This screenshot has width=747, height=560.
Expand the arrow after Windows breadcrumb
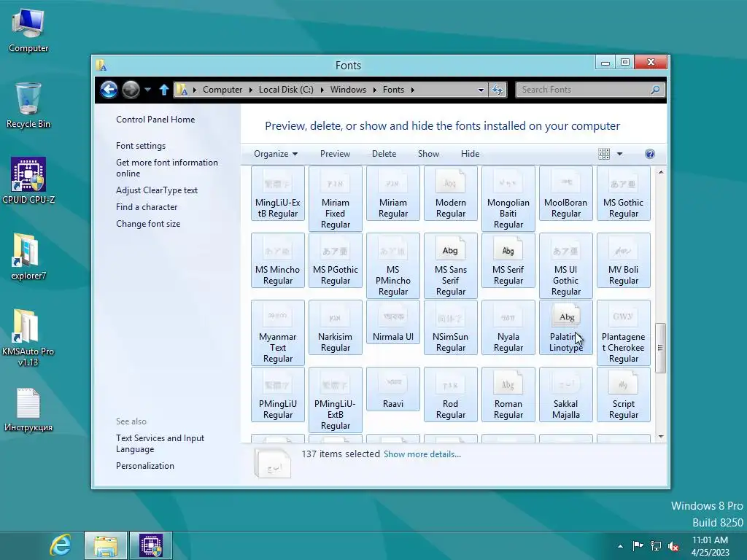tap(374, 90)
